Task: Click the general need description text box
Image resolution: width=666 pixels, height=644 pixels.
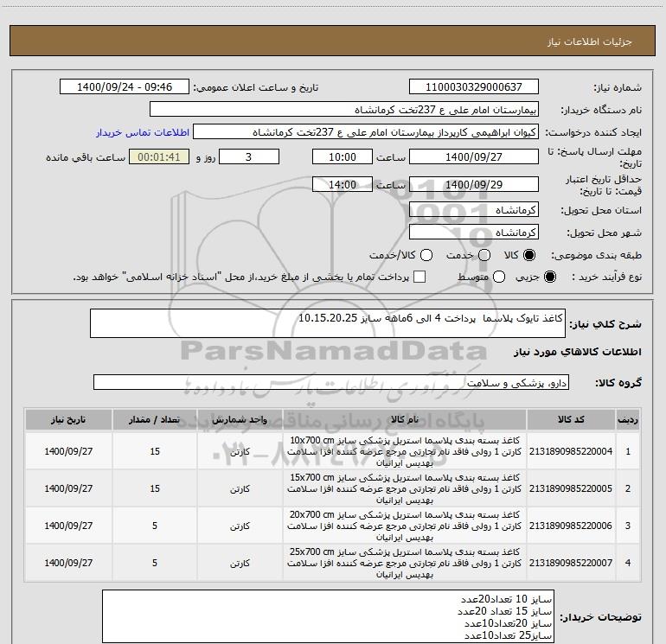Action: pyautogui.click(x=328, y=323)
